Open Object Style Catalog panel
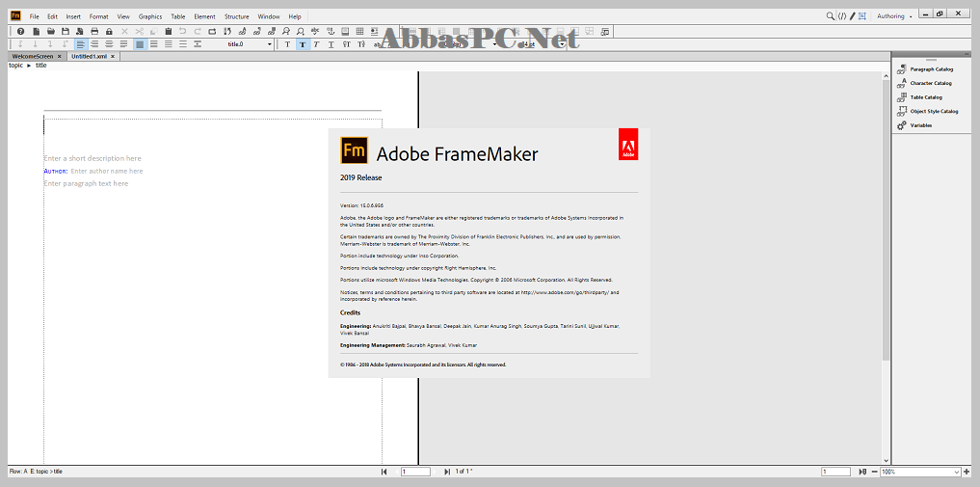The image size is (980, 487). pyautogui.click(x=927, y=111)
